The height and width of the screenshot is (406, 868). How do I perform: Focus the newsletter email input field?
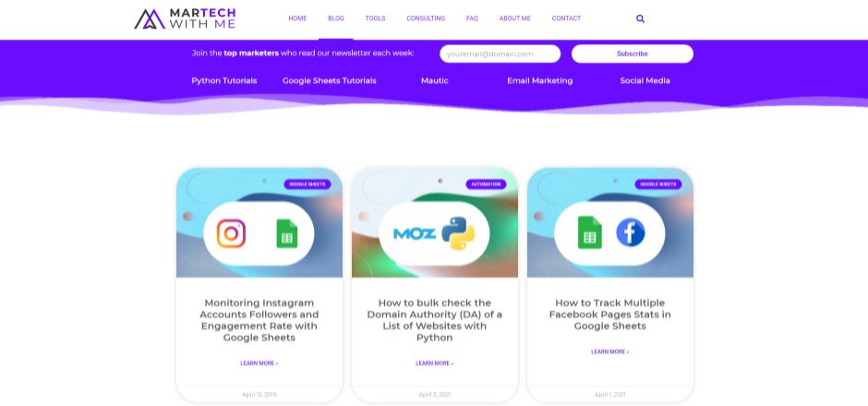pos(500,54)
